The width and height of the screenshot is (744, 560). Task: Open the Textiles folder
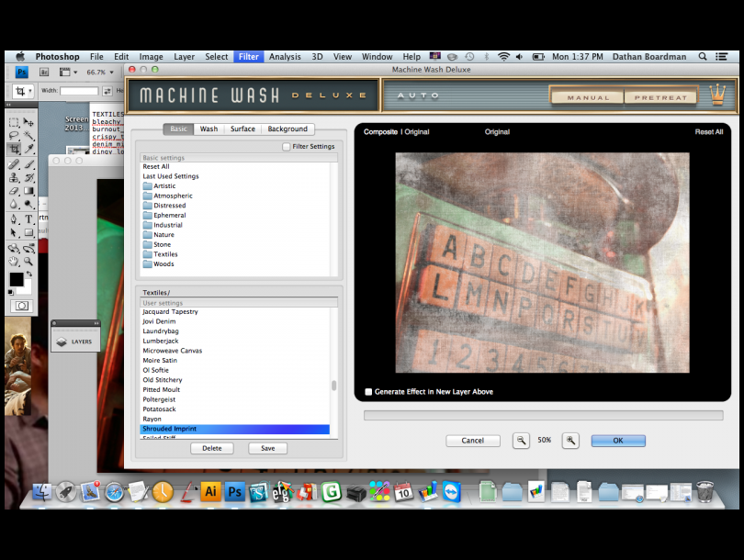161,254
